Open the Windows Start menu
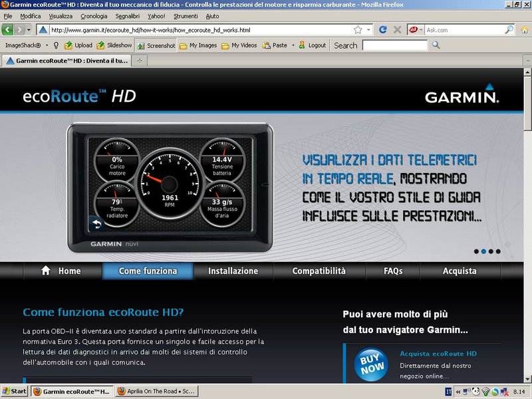 point(14,391)
